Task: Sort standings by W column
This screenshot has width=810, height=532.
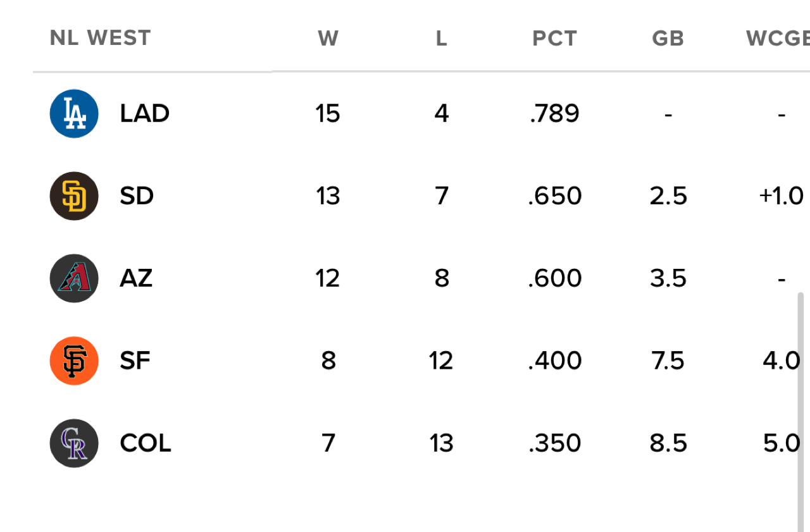Action: point(328,39)
